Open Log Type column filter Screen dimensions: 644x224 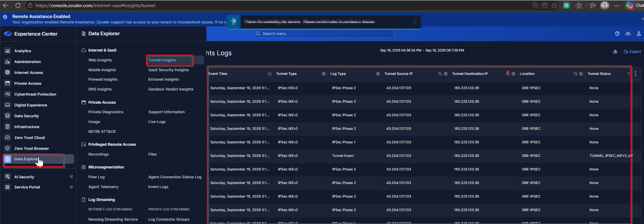pos(378,74)
